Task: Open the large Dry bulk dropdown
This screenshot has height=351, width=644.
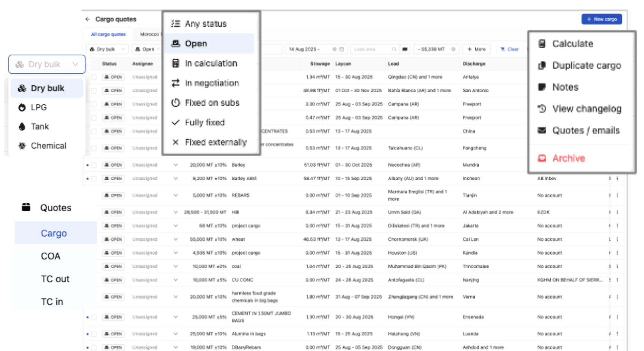Action: click(x=47, y=65)
